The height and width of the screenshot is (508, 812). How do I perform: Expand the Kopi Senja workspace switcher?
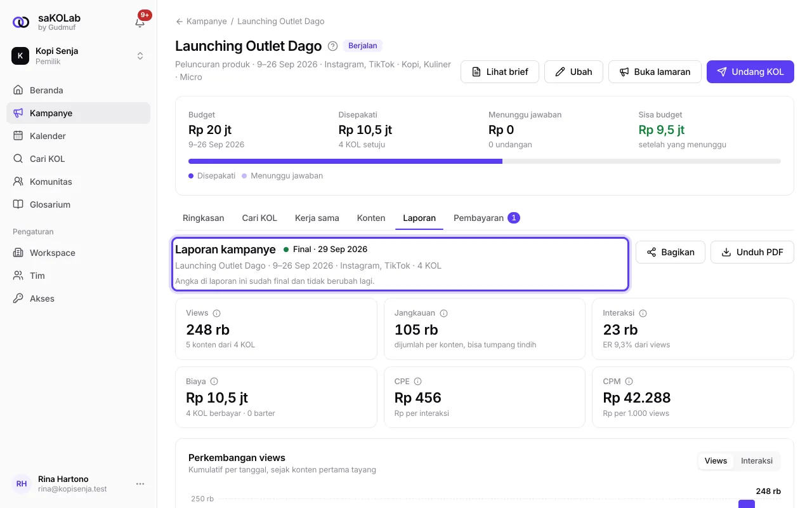click(x=140, y=56)
